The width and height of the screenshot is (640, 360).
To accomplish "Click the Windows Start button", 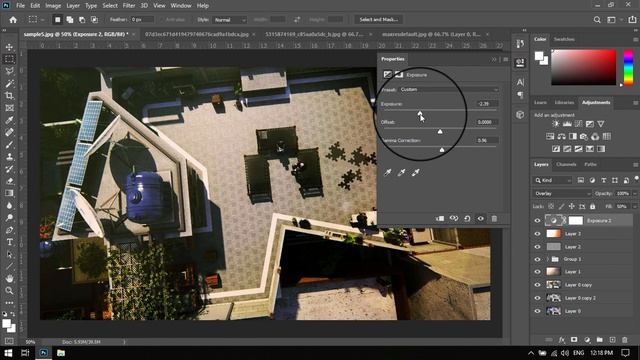I will [x=8, y=353].
